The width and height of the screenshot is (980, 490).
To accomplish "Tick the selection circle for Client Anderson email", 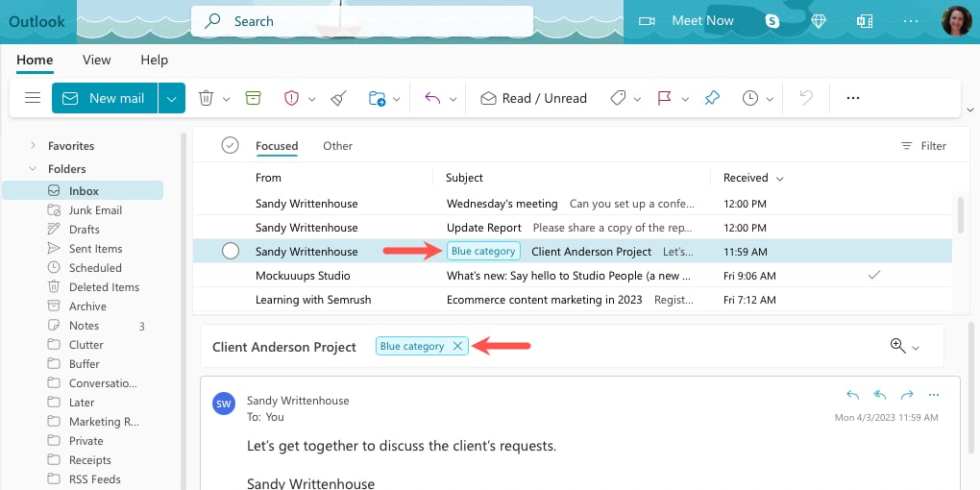I will [x=231, y=251].
